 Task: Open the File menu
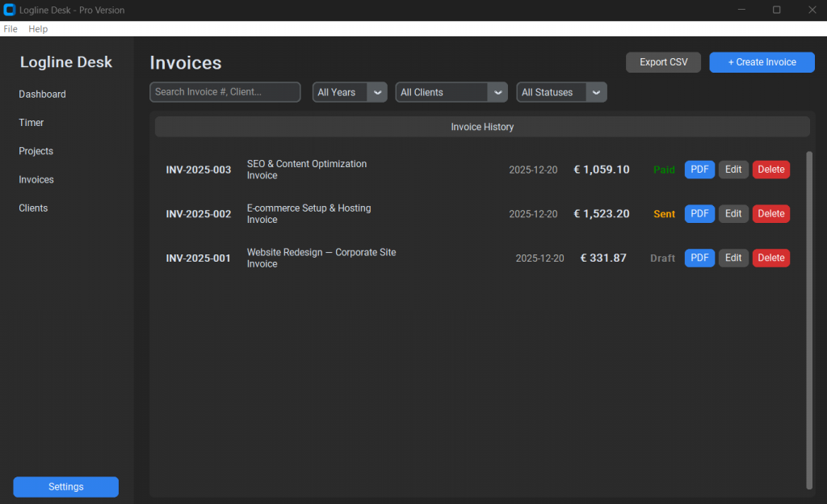tap(10, 29)
